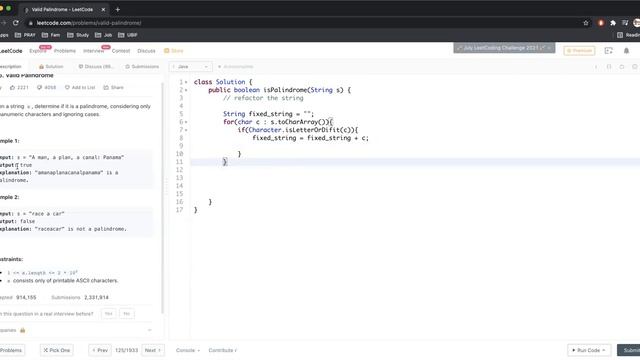This screenshot has width=640, height=360.
Task: Click the problem description scrollbar
Action: tap(163, 198)
